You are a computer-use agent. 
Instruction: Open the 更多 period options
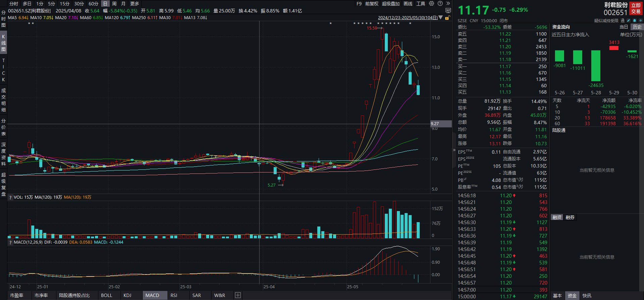click(135, 4)
